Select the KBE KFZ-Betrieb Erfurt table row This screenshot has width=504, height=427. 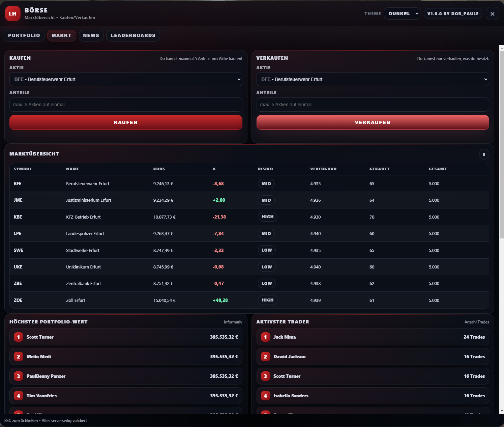point(249,217)
